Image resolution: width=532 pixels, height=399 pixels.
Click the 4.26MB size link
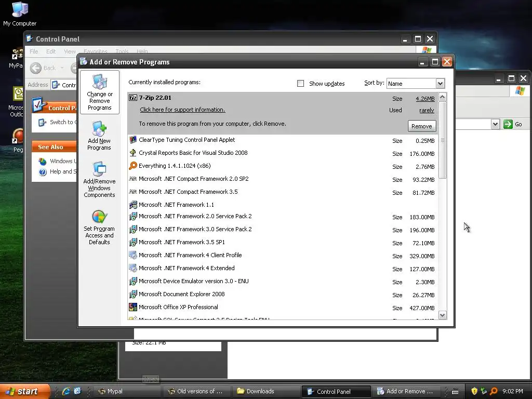(425, 99)
